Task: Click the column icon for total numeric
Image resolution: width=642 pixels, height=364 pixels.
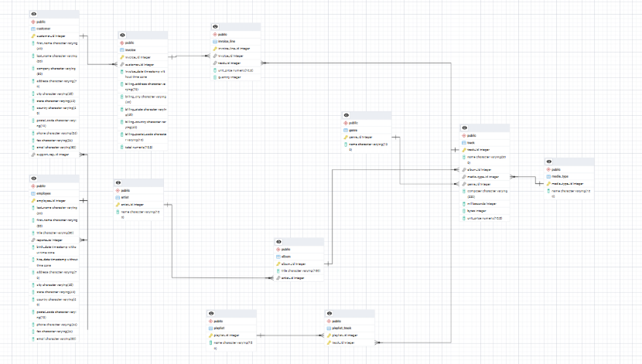Action: click(x=122, y=148)
